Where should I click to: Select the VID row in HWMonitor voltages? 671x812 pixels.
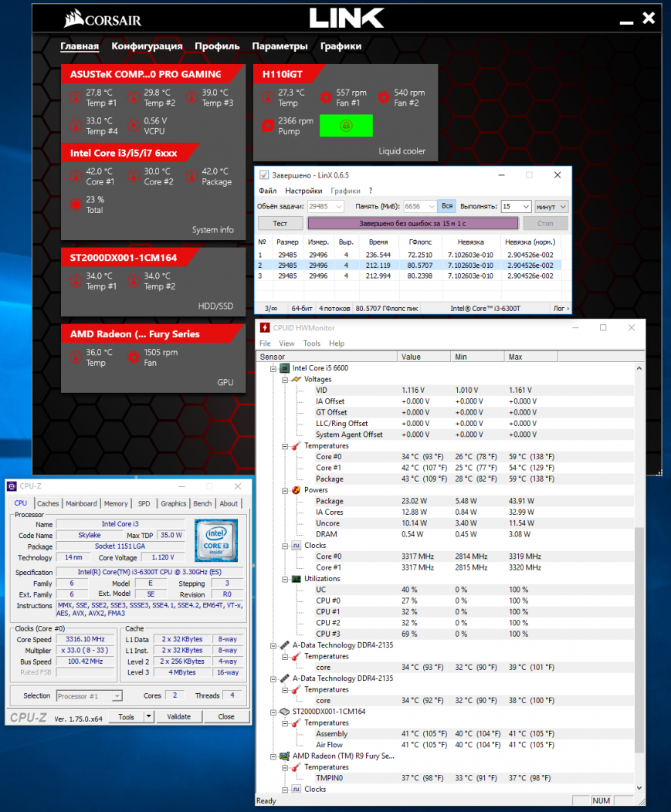coord(446,391)
